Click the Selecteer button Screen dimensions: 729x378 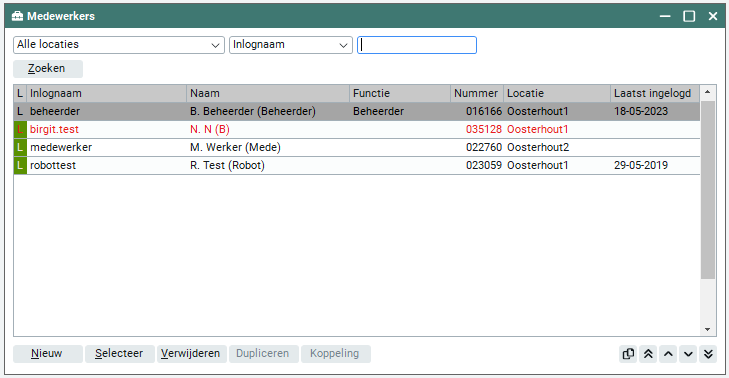click(x=120, y=354)
